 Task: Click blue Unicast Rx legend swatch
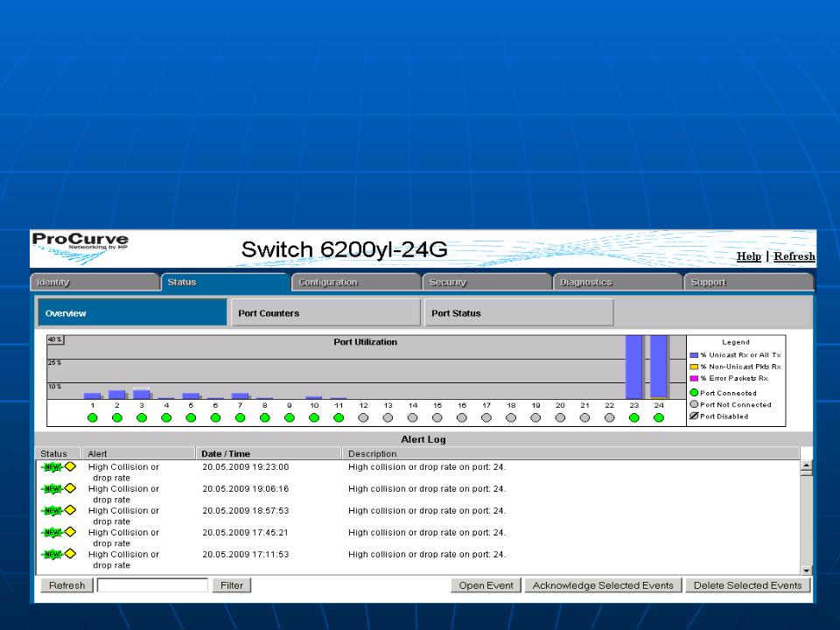(x=694, y=355)
